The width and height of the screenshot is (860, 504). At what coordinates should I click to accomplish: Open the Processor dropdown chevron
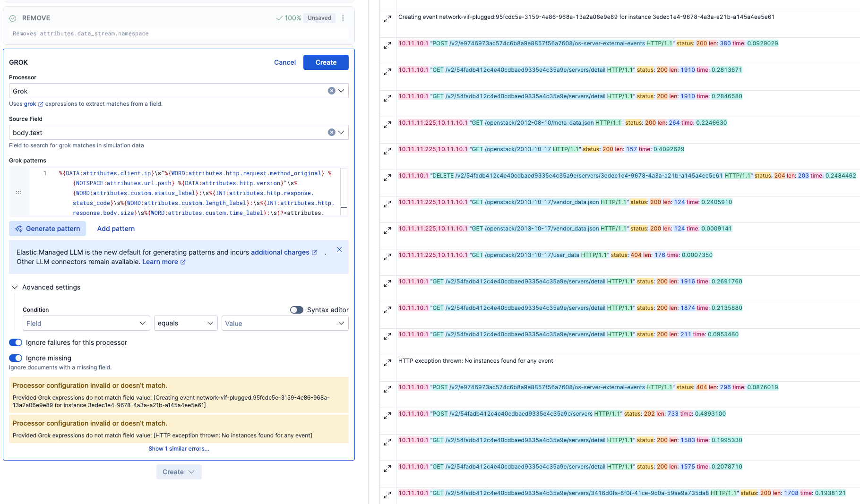pos(341,91)
